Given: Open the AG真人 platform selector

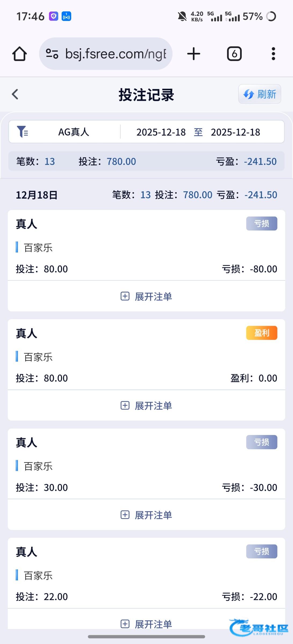Looking at the screenshot, I should [x=74, y=132].
